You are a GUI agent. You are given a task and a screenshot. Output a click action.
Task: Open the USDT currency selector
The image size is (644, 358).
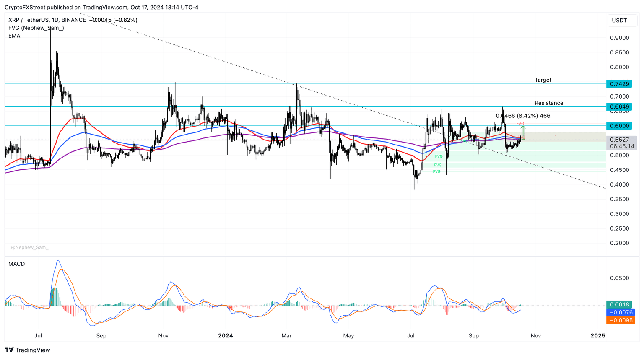click(622, 20)
